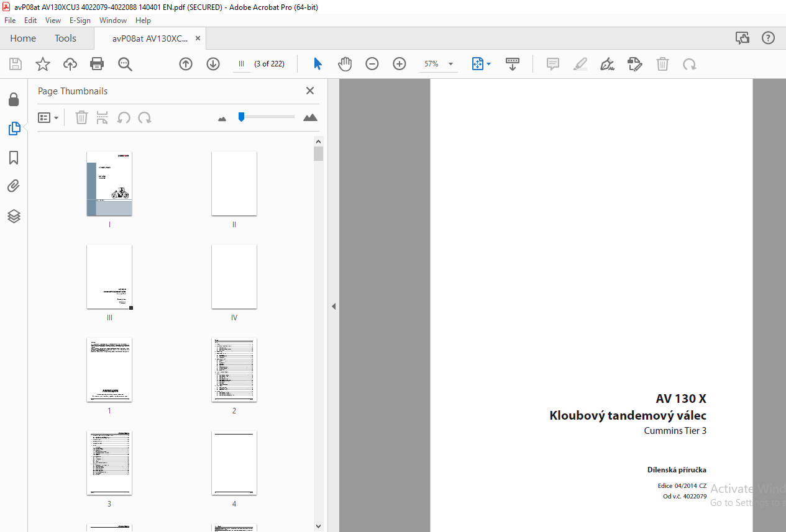Viewport: 786px width, 532px height.
Task: Toggle the Page Thumbnails sidebar icon
Action: coord(14,128)
